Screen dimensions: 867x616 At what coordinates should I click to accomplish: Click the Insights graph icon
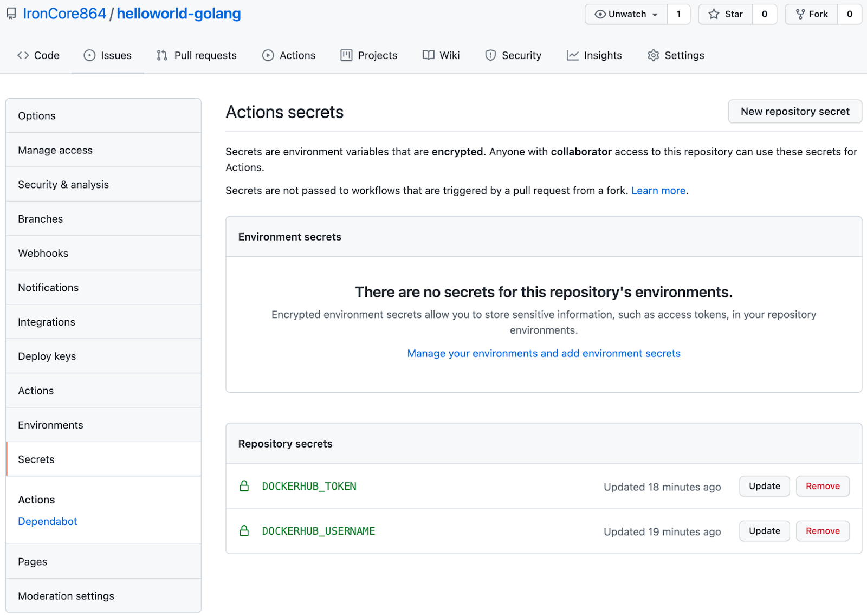(572, 55)
